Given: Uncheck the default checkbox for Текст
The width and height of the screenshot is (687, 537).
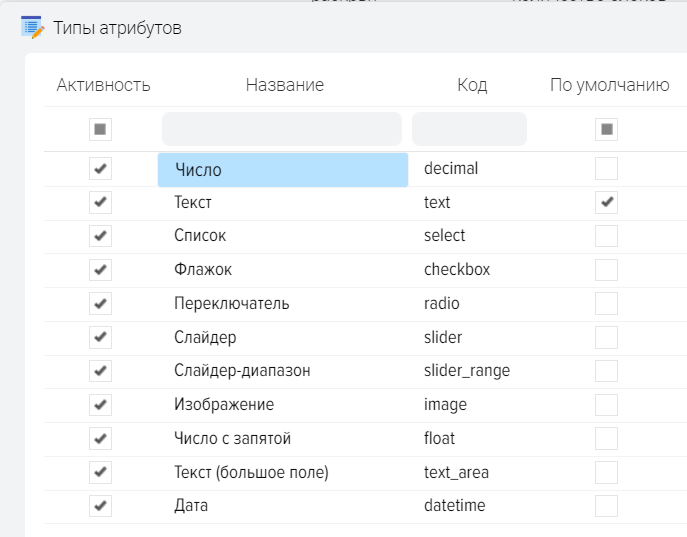Looking at the screenshot, I should click(x=607, y=202).
